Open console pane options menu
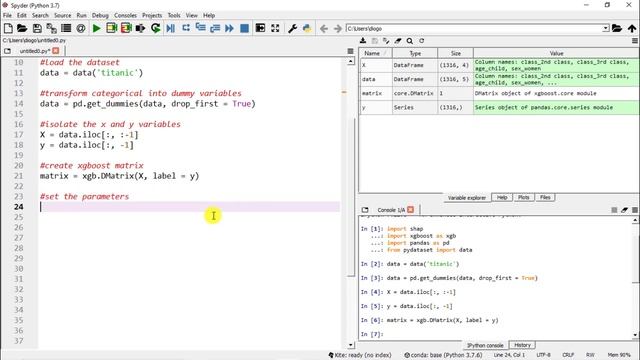 pyautogui.click(x=635, y=210)
